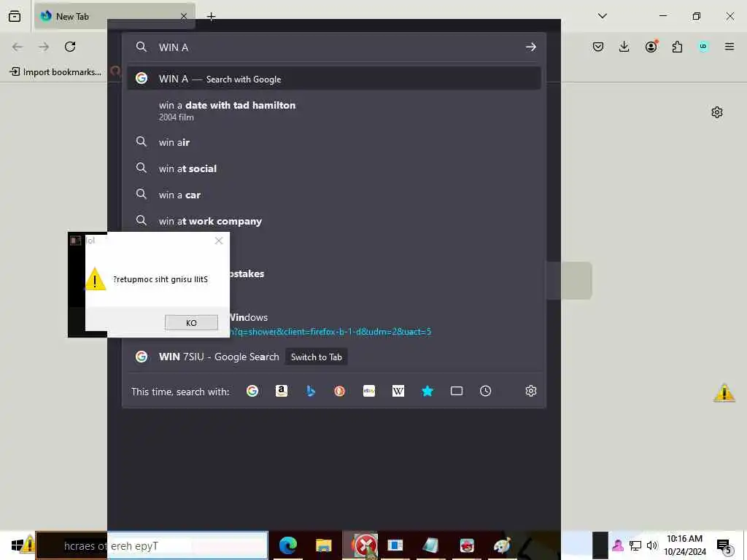The width and height of the screenshot is (747, 560).
Task: Open the Firefox account icon
Action: coord(651,46)
